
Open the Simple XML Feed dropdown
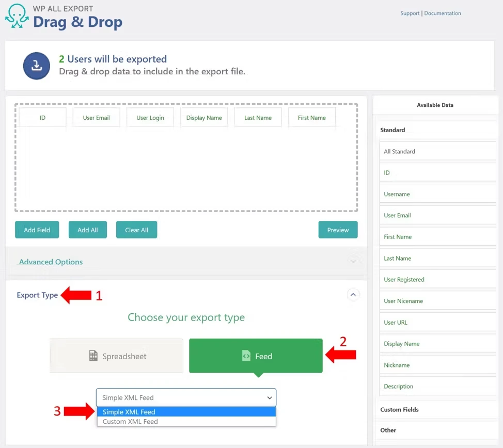[186, 397]
